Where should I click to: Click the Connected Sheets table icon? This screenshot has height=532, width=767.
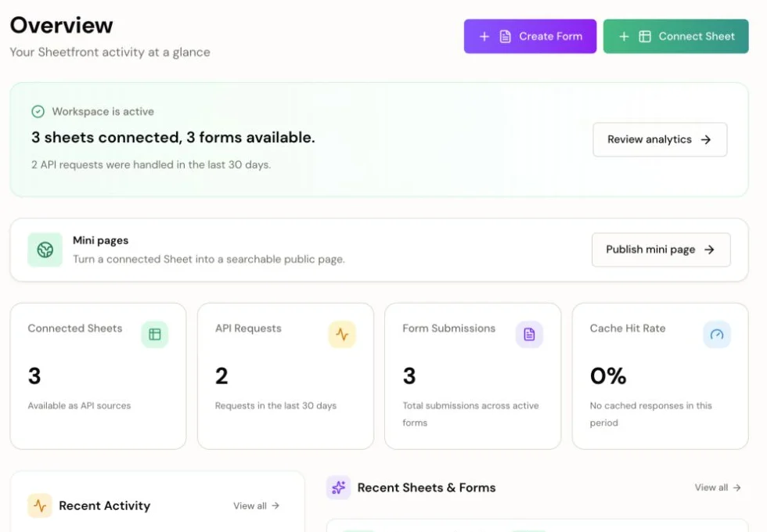point(155,335)
